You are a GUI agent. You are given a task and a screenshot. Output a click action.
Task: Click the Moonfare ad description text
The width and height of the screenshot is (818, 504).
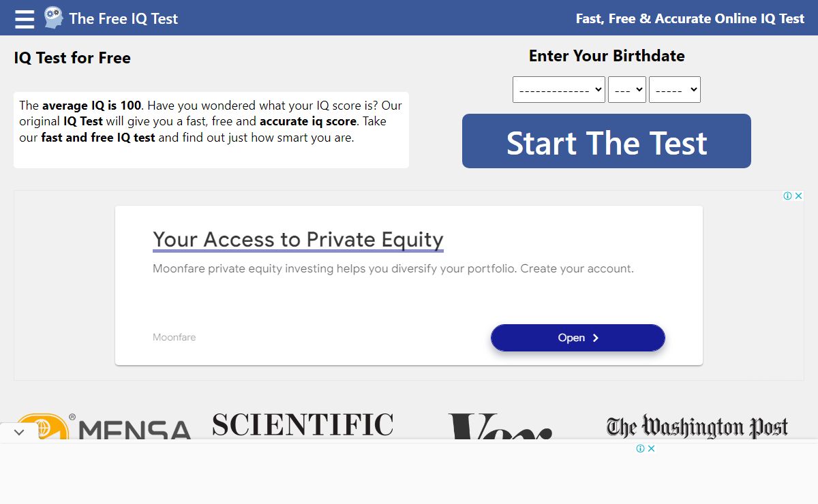(x=393, y=268)
